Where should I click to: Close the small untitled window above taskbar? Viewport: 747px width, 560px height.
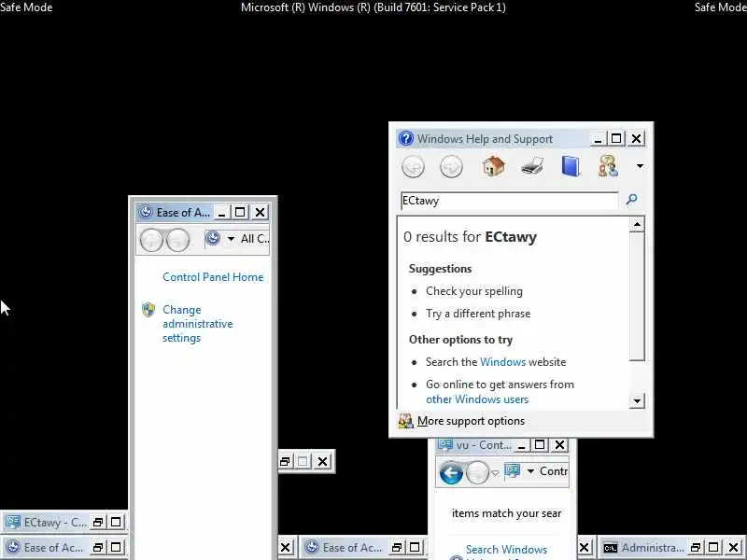[x=322, y=461]
